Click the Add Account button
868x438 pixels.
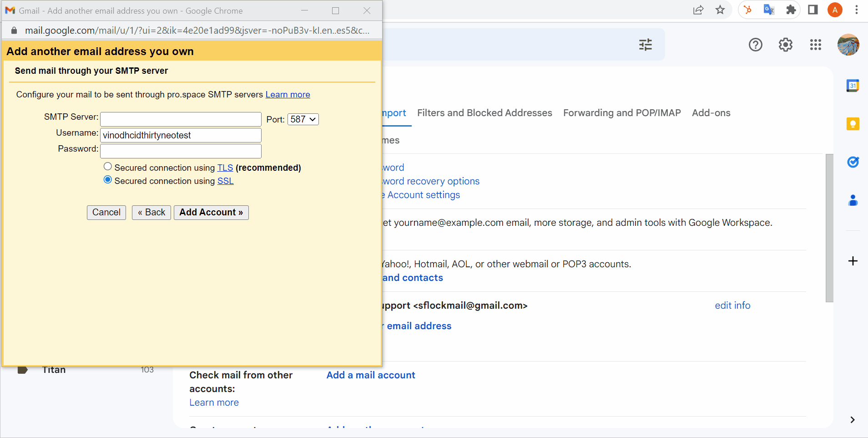pyautogui.click(x=211, y=212)
